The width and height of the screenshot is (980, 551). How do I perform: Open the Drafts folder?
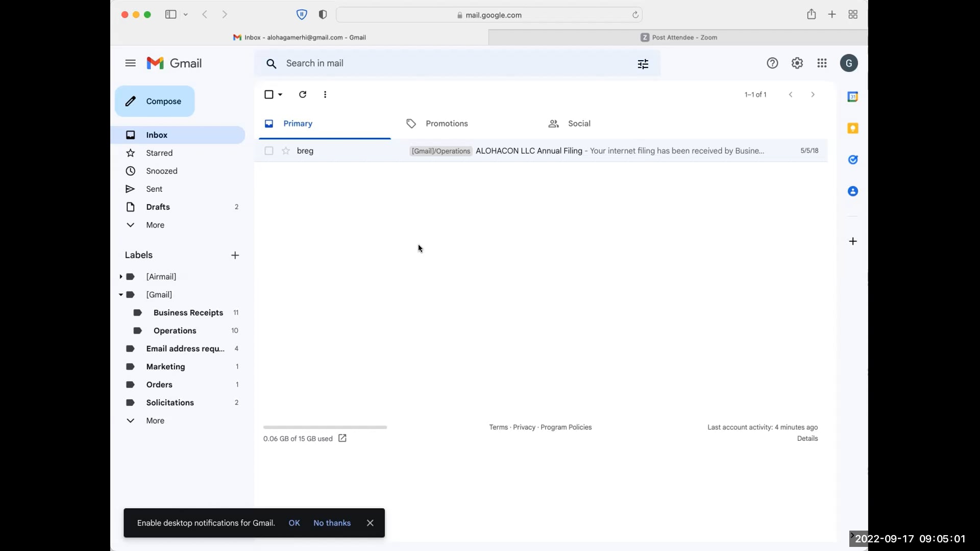(x=178, y=207)
